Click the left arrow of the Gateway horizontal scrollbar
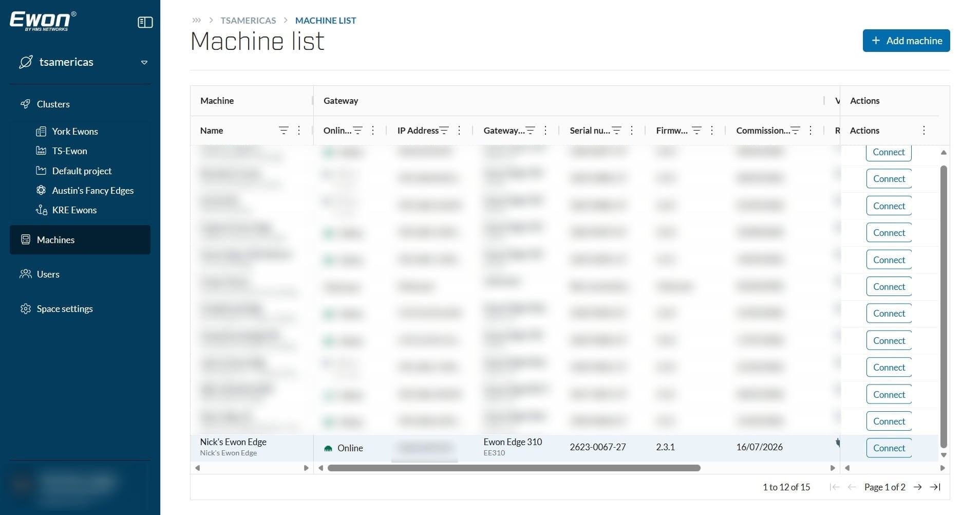Viewport: 980px width, 515px height. click(321, 468)
